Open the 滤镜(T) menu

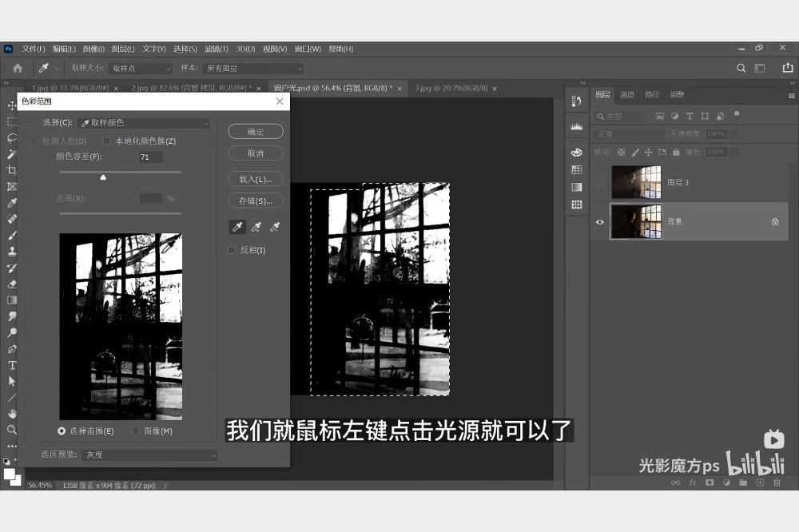(217, 49)
